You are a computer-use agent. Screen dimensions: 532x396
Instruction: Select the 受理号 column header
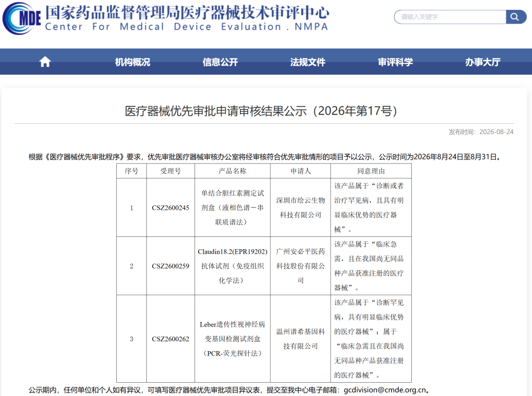point(170,171)
